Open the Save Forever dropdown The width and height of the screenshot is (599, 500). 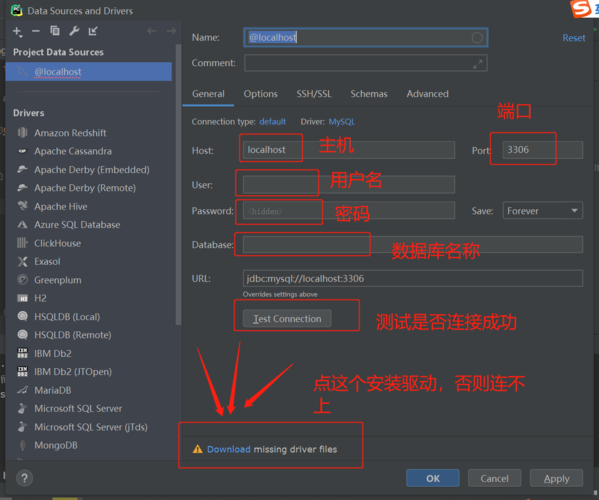click(x=542, y=211)
